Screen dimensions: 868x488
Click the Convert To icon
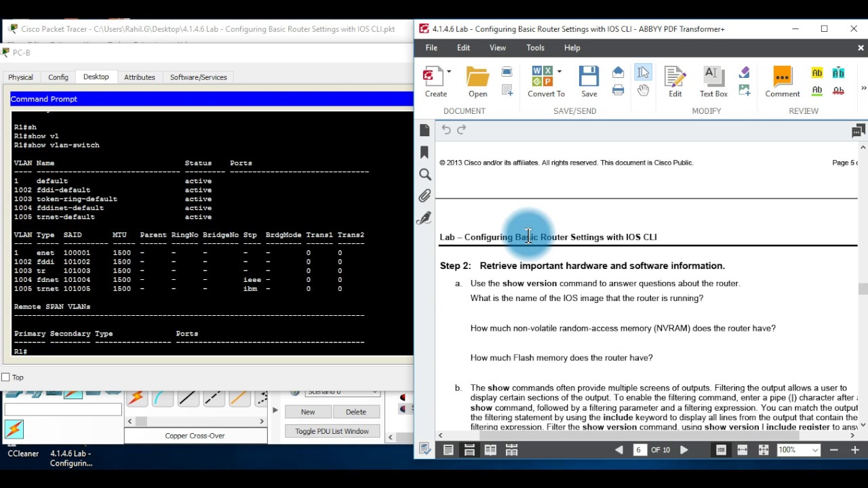tap(542, 76)
